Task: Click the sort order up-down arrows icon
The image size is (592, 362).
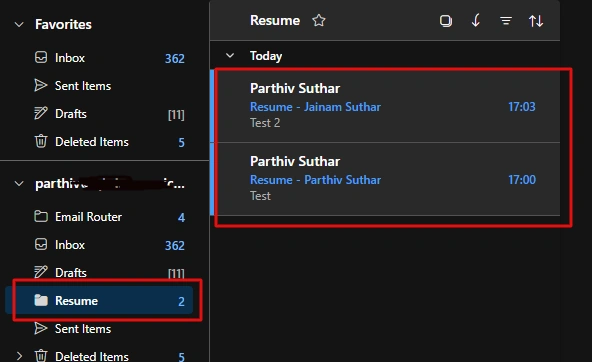Action: [x=536, y=20]
